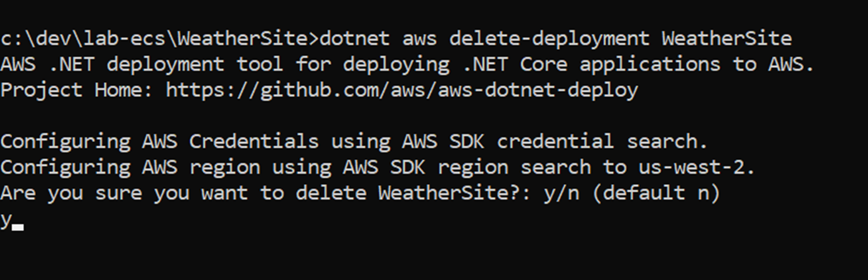Click 'dotnet' at the command start
Screen dimensions: 868x280
click(354, 39)
